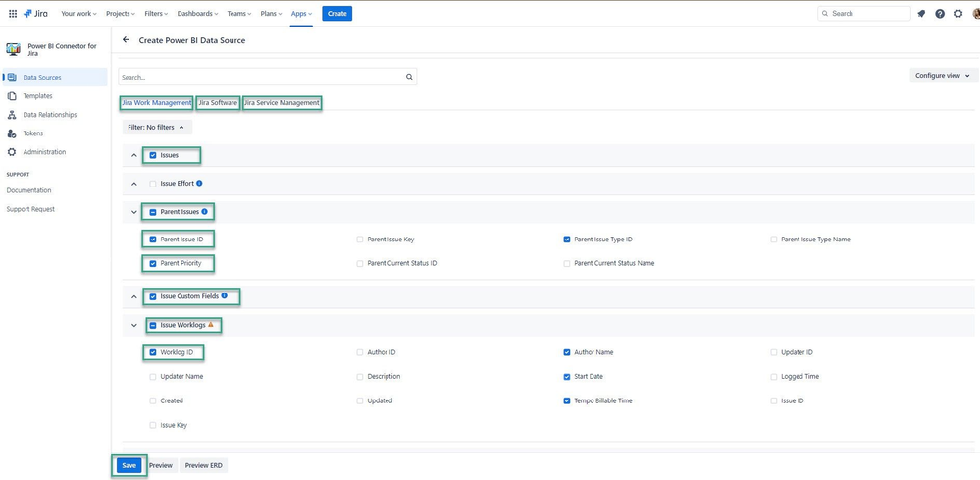Click the back arrow beside Create Power BI Data Source

(x=126, y=40)
